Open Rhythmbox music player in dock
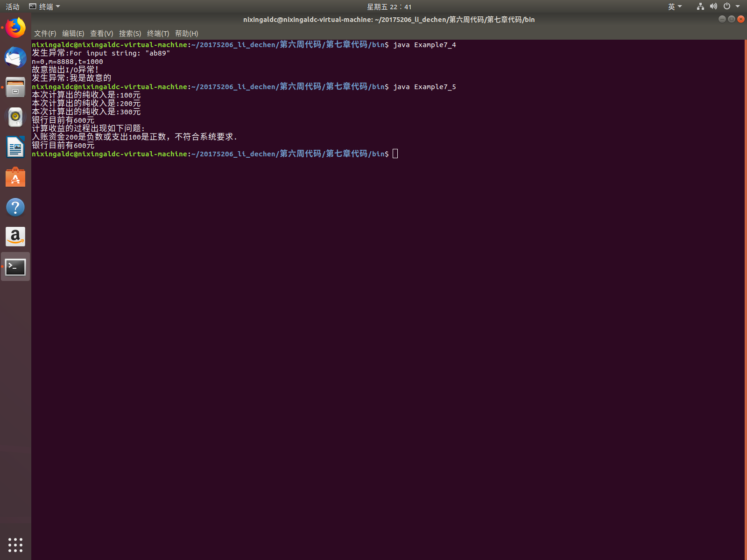The image size is (747, 560). coord(15,117)
